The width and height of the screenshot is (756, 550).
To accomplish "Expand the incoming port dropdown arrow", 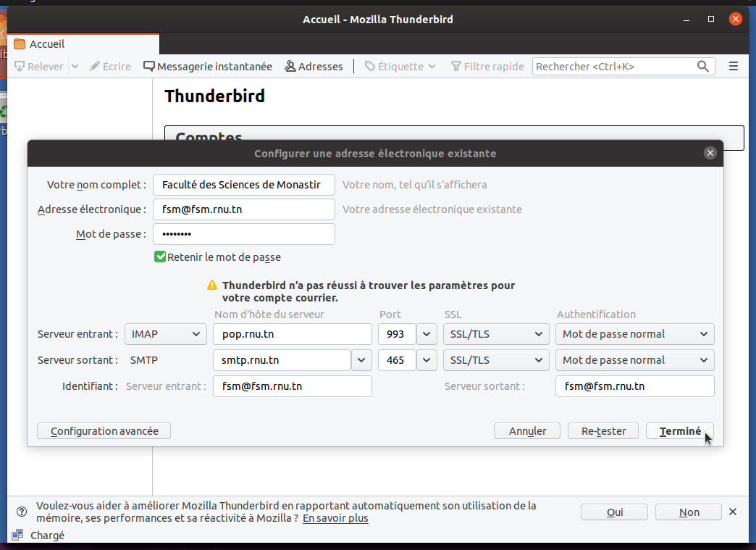I will point(427,334).
